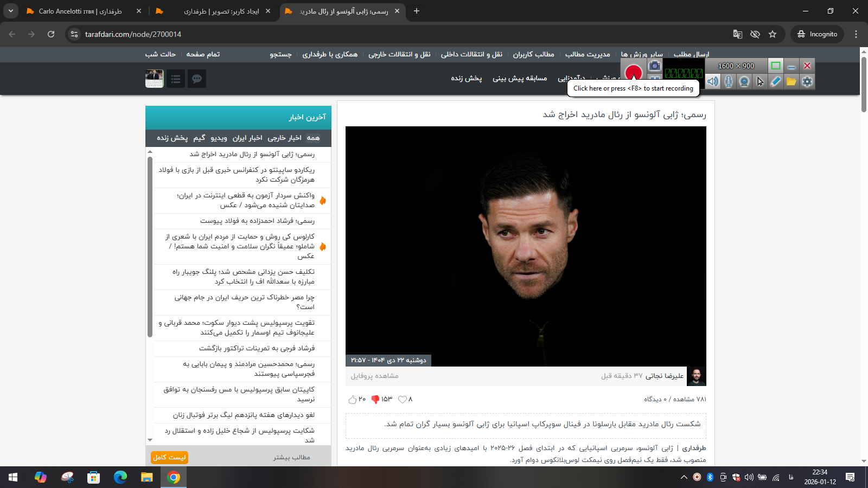
Task: Open the Chrome tab search dropdown arrow
Action: [10, 11]
